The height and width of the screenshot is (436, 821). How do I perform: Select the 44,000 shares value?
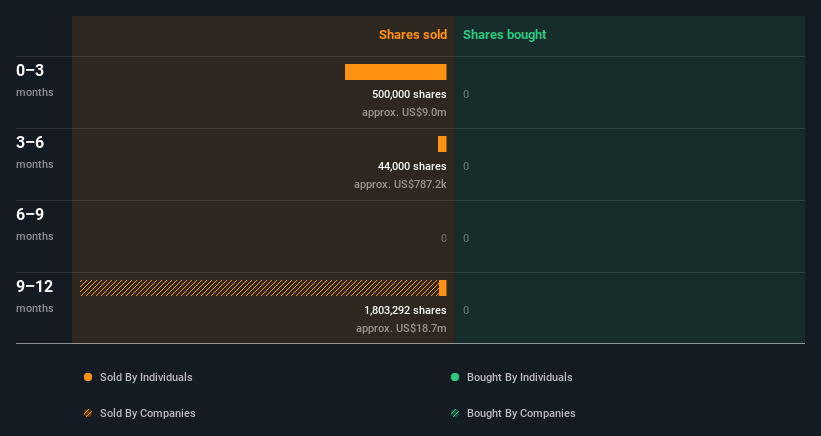(412, 166)
